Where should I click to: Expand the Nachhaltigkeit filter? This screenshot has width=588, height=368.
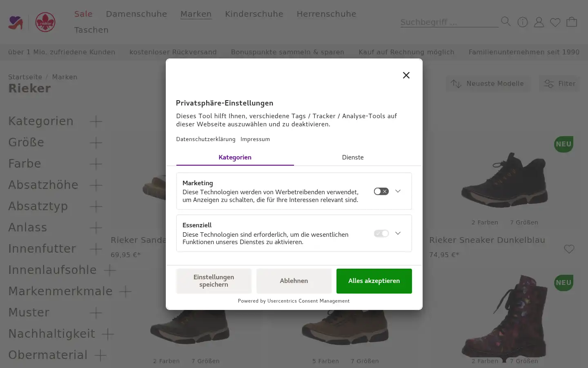[108, 334]
